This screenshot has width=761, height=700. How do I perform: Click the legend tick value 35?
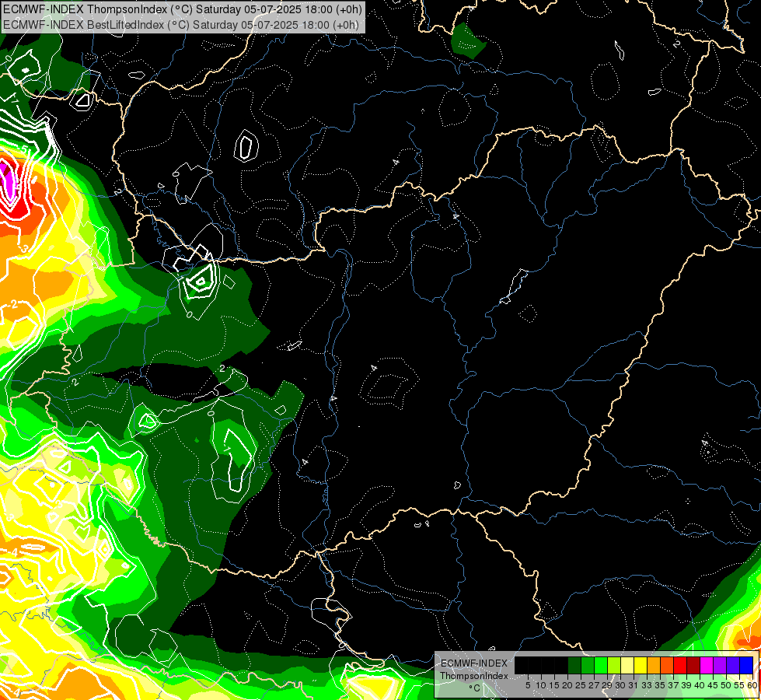tap(660, 685)
